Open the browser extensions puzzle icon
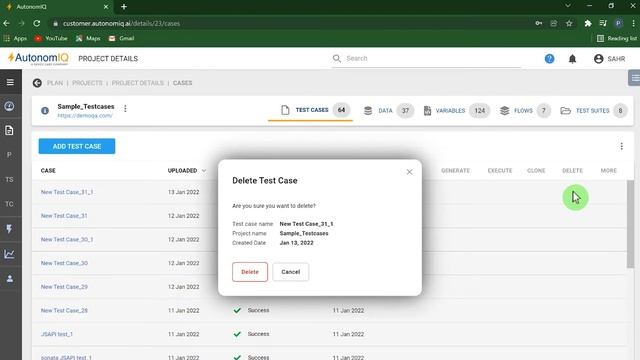 tap(588, 23)
